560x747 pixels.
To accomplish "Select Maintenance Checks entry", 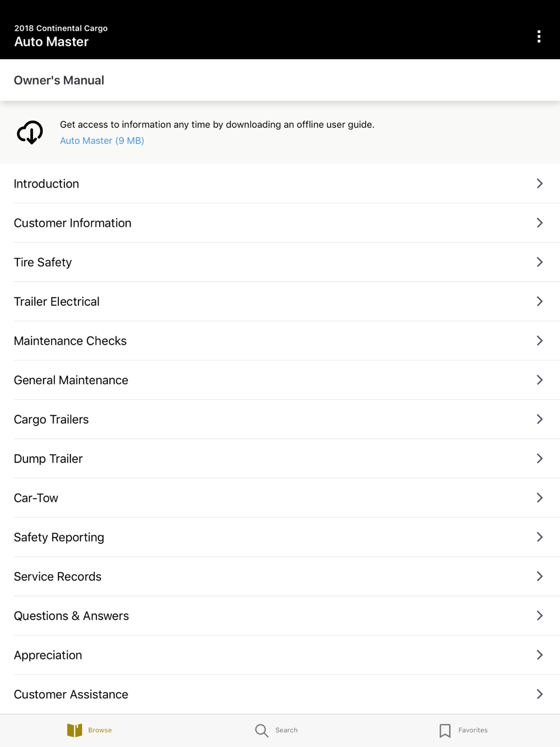I will [x=70, y=340].
